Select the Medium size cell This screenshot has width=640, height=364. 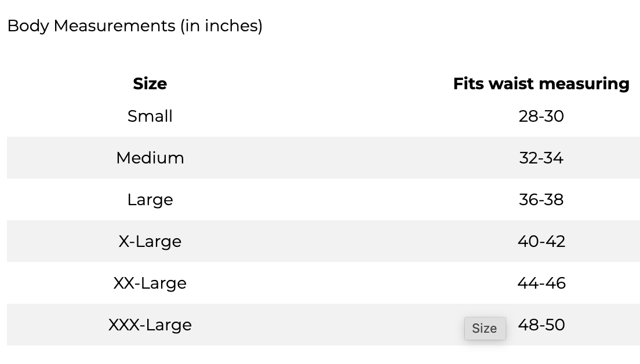[x=150, y=158]
